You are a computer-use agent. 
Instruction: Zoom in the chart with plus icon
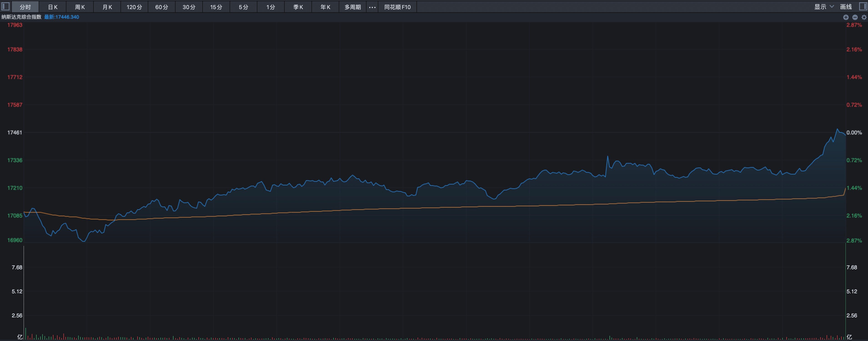pos(846,17)
